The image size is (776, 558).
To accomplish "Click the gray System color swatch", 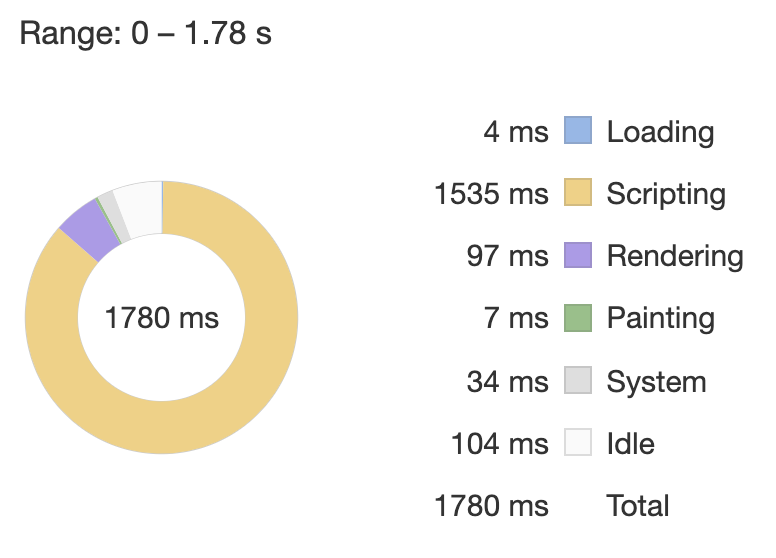I will (578, 381).
